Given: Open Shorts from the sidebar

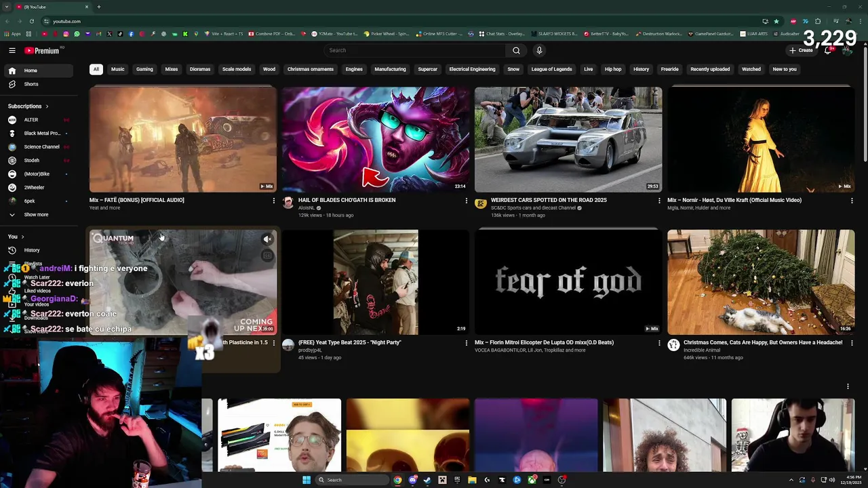Looking at the screenshot, I should click(x=37, y=84).
